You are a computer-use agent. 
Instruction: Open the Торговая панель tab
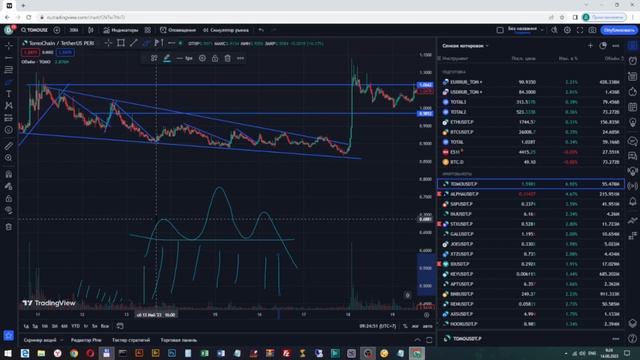179,340
